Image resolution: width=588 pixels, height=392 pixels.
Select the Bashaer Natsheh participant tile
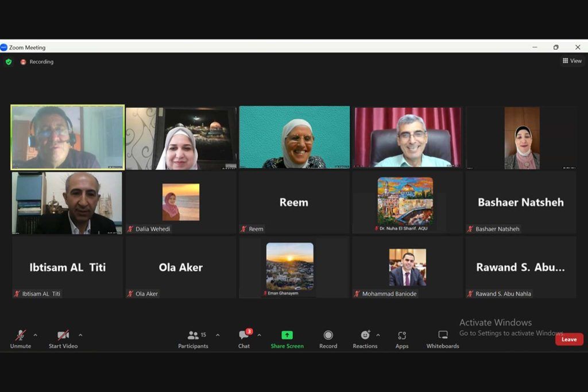(520, 203)
